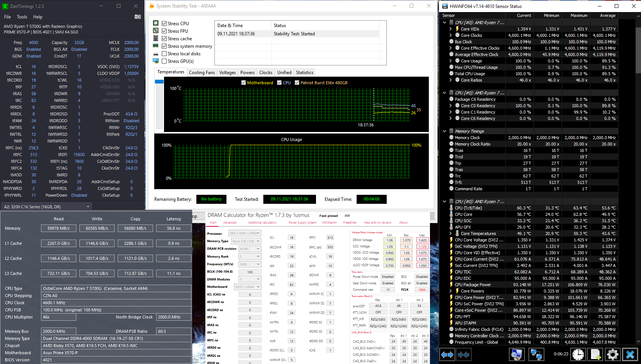Open the ZenTimings memory module selector dropdown

click(x=46, y=206)
